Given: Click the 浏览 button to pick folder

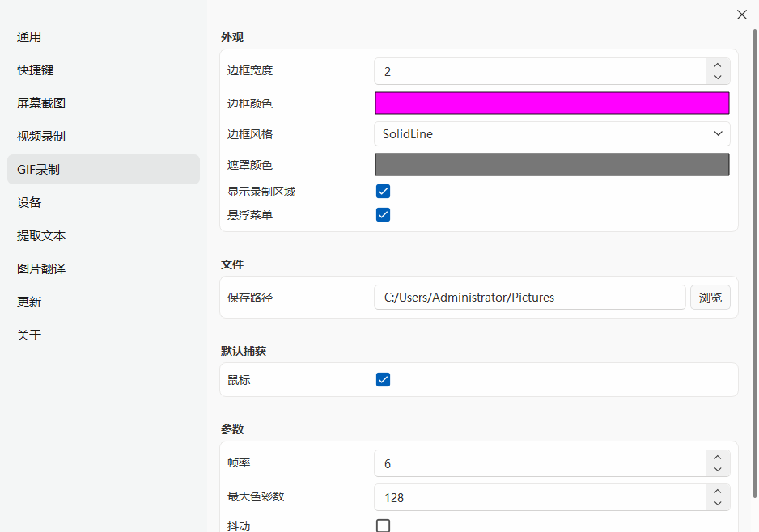Looking at the screenshot, I should click(x=710, y=297).
